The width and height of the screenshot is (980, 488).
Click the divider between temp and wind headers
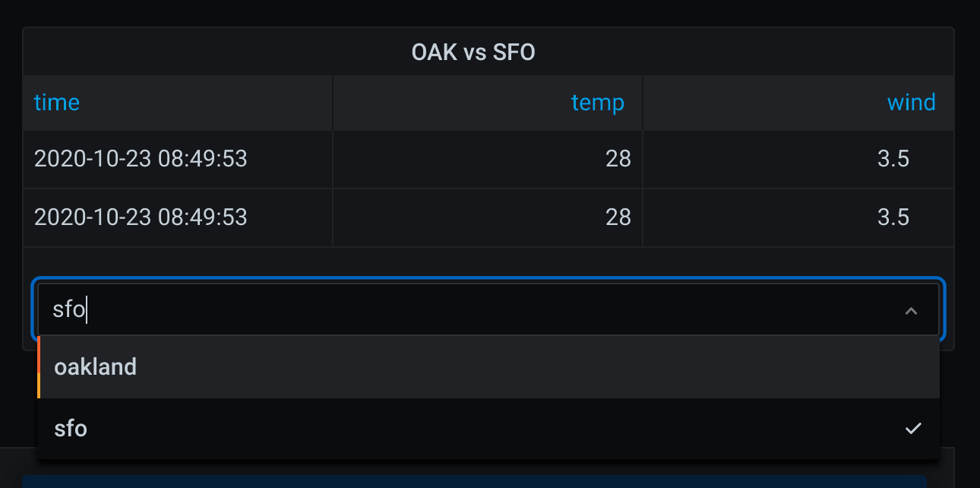pos(643,103)
